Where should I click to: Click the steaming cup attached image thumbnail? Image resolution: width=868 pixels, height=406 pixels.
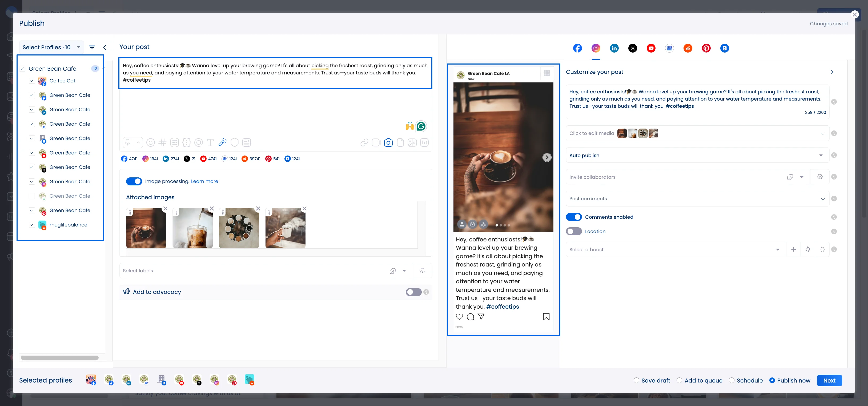(x=286, y=228)
